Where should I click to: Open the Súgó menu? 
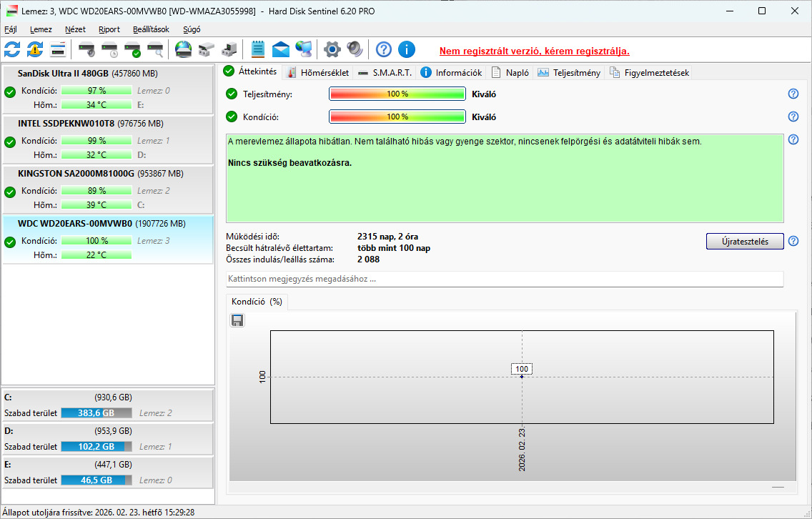click(x=192, y=29)
